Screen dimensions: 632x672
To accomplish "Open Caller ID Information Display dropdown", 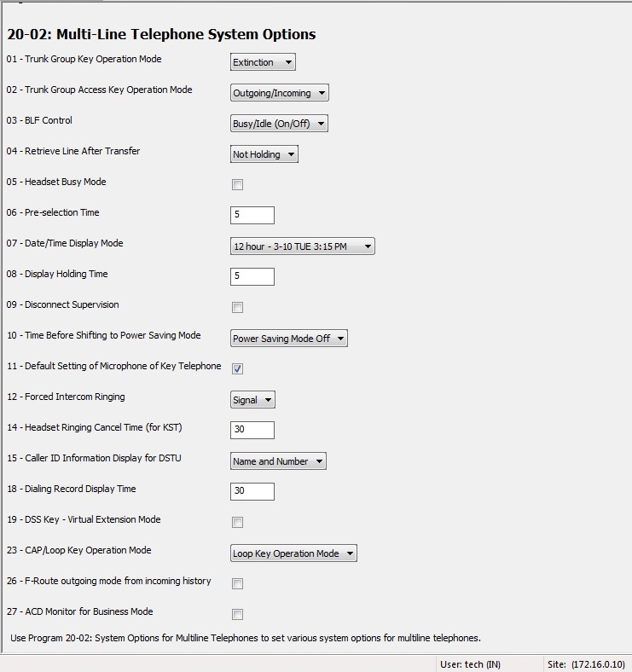I will coord(278,461).
